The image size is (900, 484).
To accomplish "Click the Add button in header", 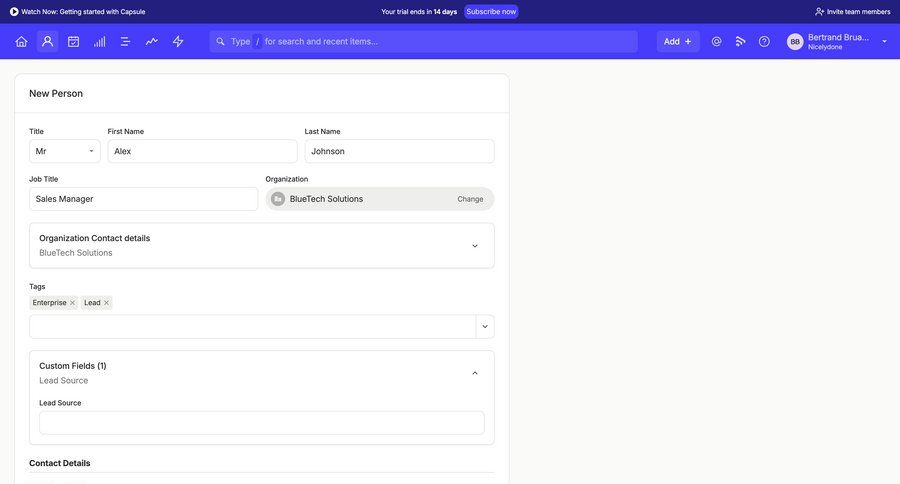I will pos(677,41).
